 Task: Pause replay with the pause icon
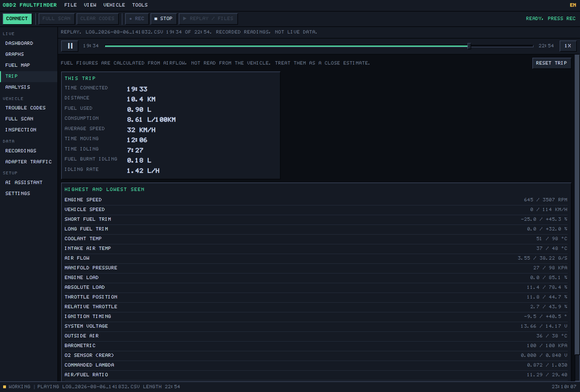pyautogui.click(x=70, y=46)
